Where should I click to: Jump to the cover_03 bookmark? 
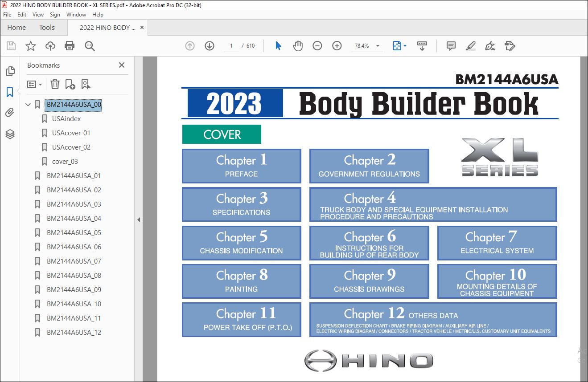(x=65, y=162)
